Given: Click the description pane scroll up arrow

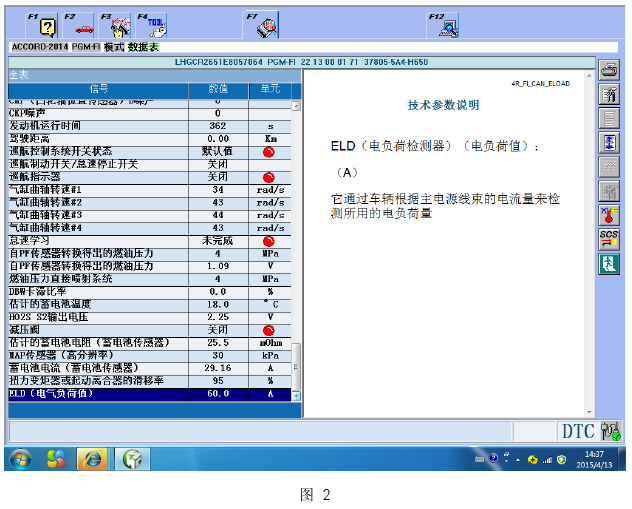Looking at the screenshot, I should (x=589, y=75).
